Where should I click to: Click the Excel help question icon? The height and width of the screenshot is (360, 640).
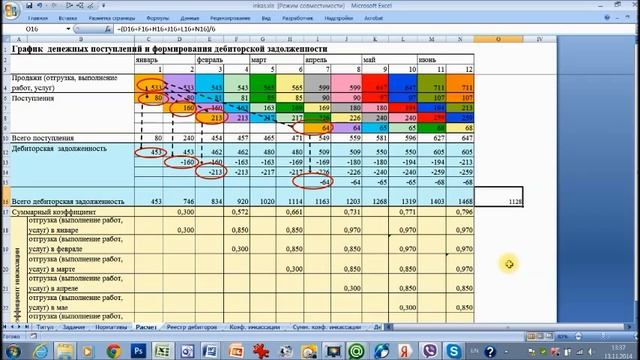(607, 18)
